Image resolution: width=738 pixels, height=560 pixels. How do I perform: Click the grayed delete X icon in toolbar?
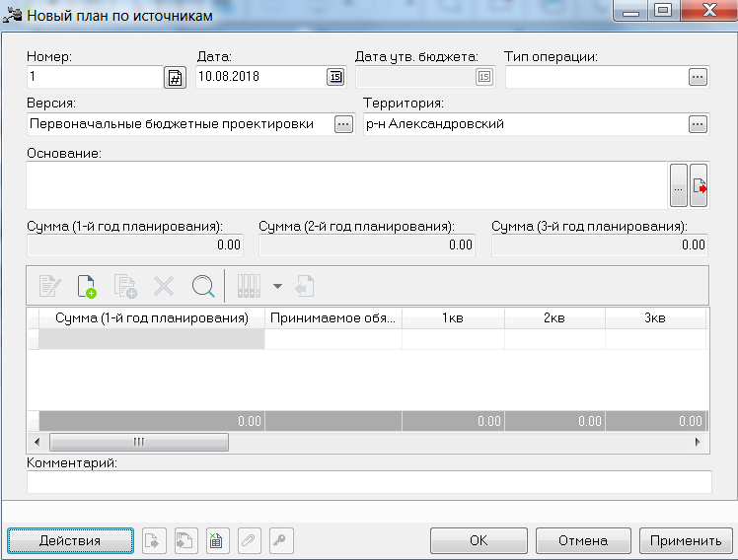164,286
